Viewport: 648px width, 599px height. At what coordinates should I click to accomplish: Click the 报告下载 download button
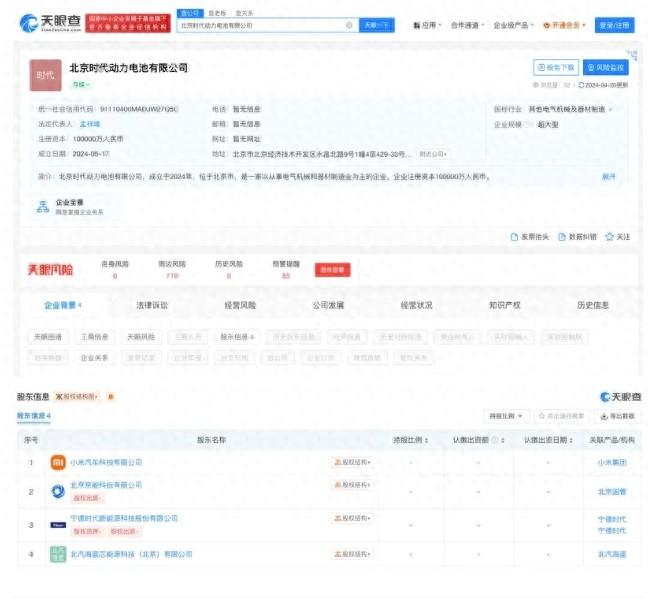(556, 68)
